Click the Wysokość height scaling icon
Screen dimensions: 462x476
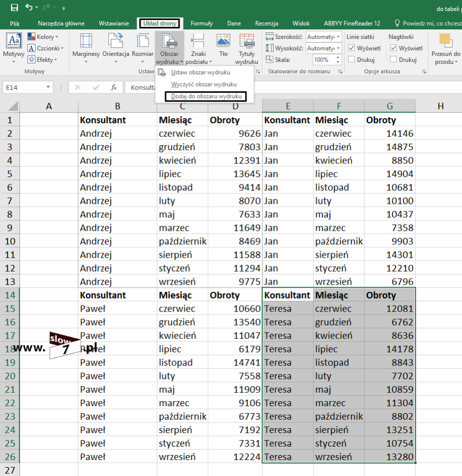point(269,48)
